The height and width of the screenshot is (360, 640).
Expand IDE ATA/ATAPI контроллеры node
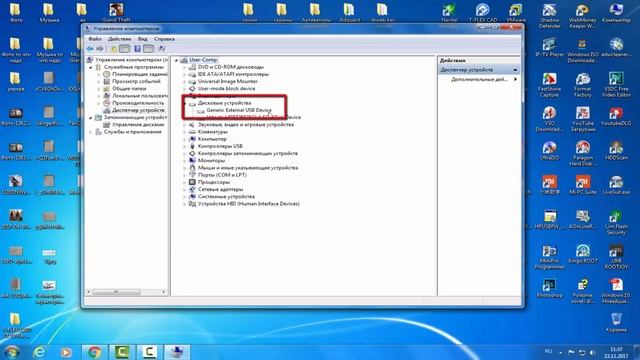click(x=184, y=74)
